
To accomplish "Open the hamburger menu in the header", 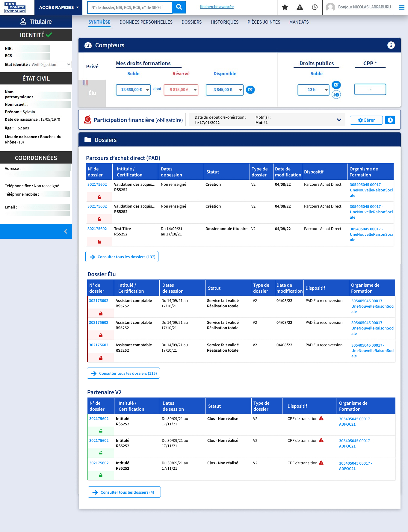I will click(401, 7).
